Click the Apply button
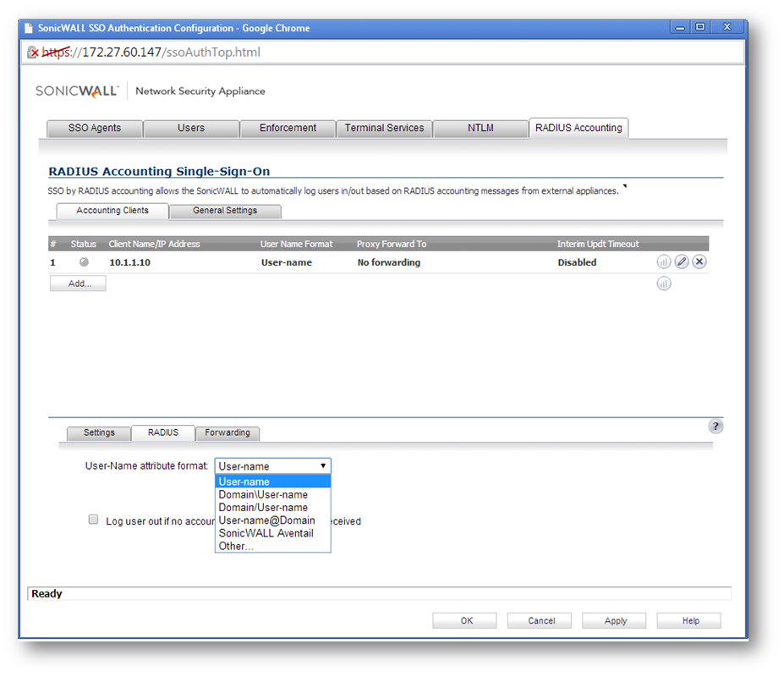784x677 pixels. point(615,620)
